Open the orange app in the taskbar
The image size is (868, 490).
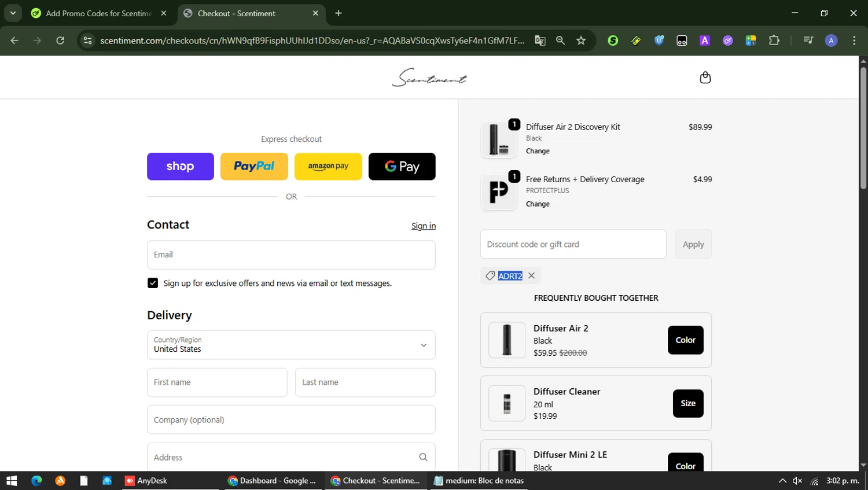(x=60, y=481)
